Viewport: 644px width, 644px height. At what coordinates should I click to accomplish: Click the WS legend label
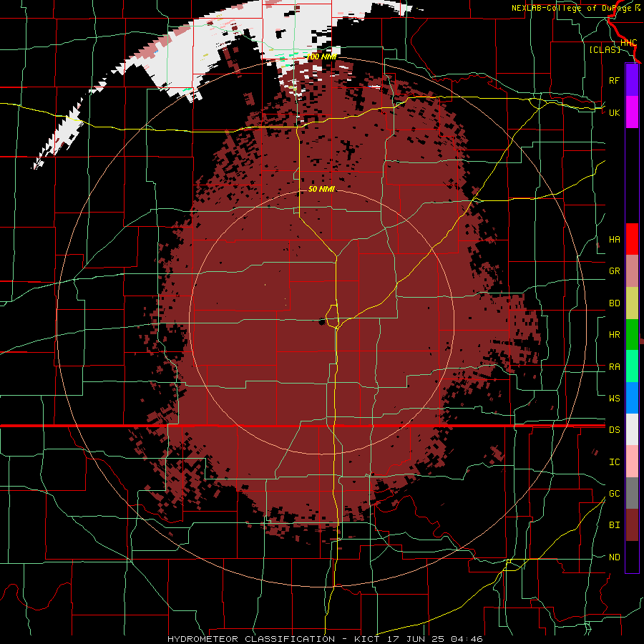pyautogui.click(x=614, y=399)
